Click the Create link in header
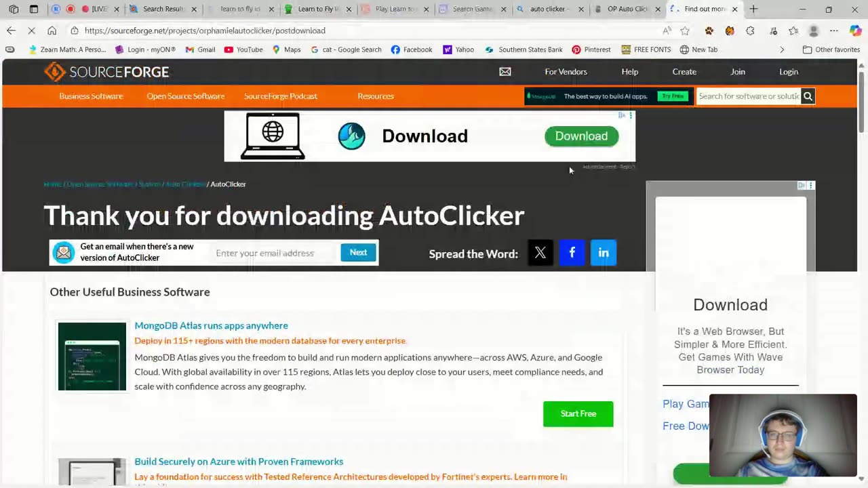Image resolution: width=868 pixels, height=488 pixels. click(684, 72)
